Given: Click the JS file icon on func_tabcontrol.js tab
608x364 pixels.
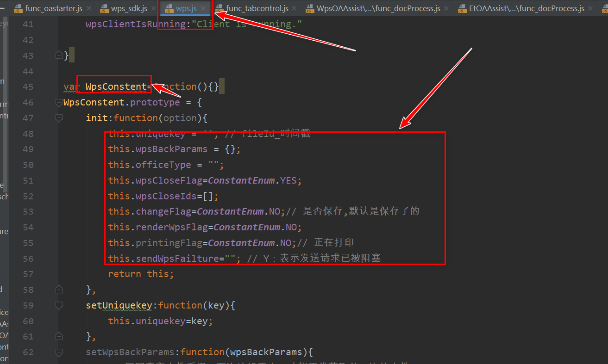Looking at the screenshot, I should coord(219,8).
